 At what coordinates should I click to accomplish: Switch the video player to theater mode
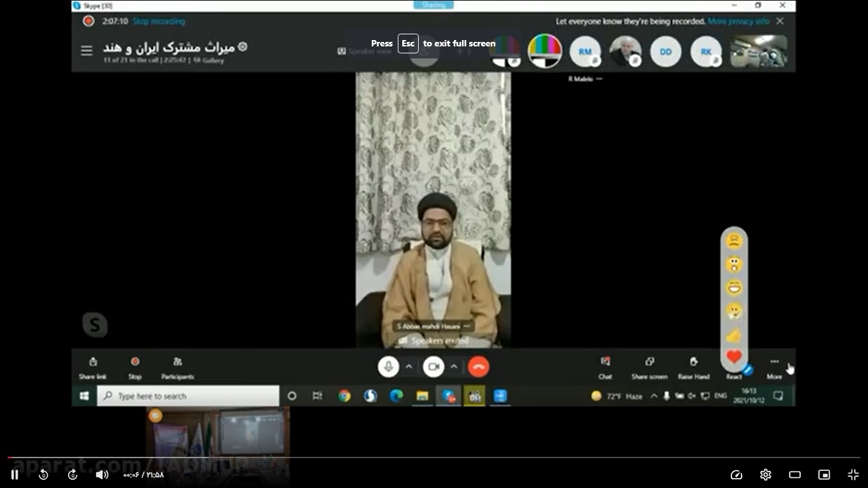[x=794, y=475]
